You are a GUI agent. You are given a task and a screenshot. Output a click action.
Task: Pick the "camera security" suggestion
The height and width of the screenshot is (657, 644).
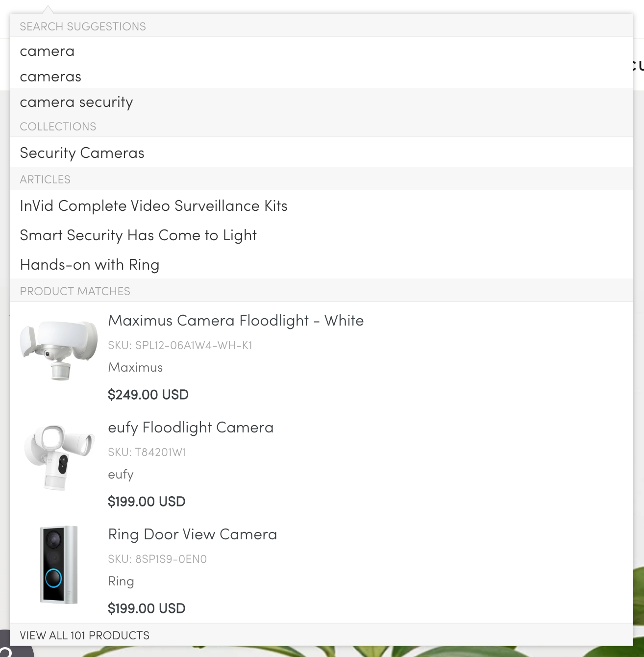[76, 102]
